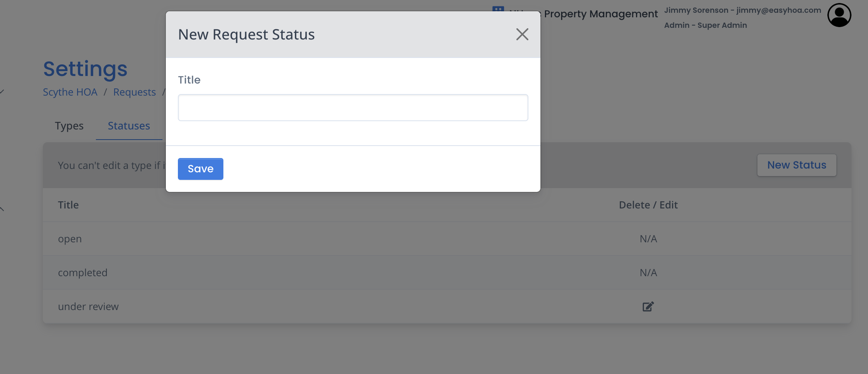Select the under review row title
This screenshot has width=868, height=374.
point(88,306)
